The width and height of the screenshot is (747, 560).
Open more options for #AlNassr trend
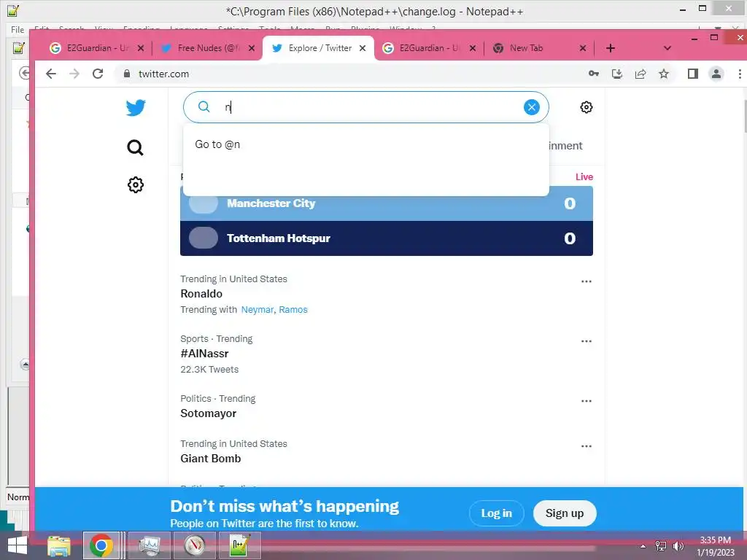(x=586, y=341)
